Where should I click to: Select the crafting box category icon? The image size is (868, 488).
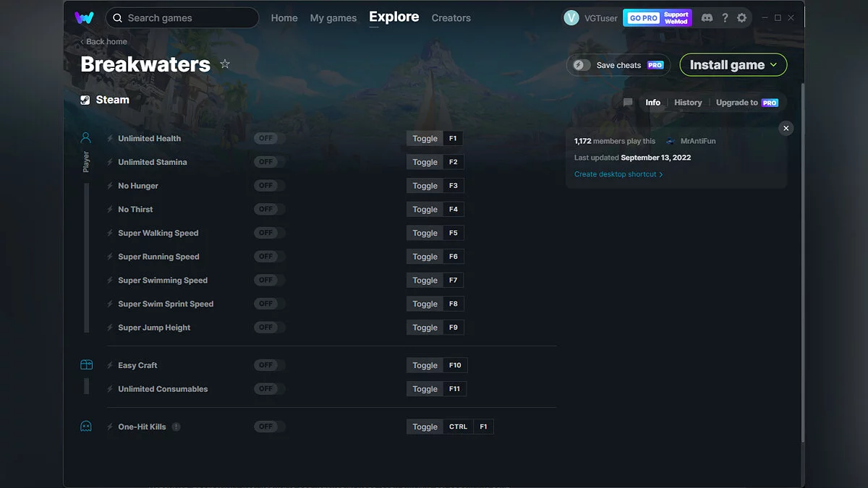click(x=86, y=365)
